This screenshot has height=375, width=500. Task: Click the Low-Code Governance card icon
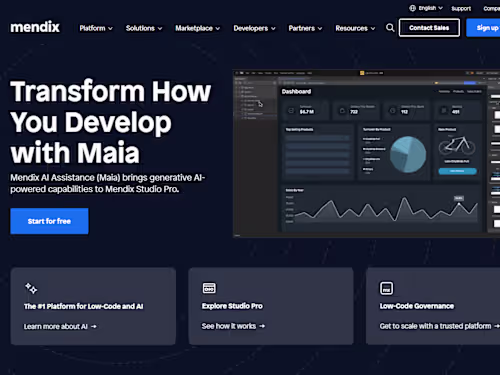click(387, 288)
